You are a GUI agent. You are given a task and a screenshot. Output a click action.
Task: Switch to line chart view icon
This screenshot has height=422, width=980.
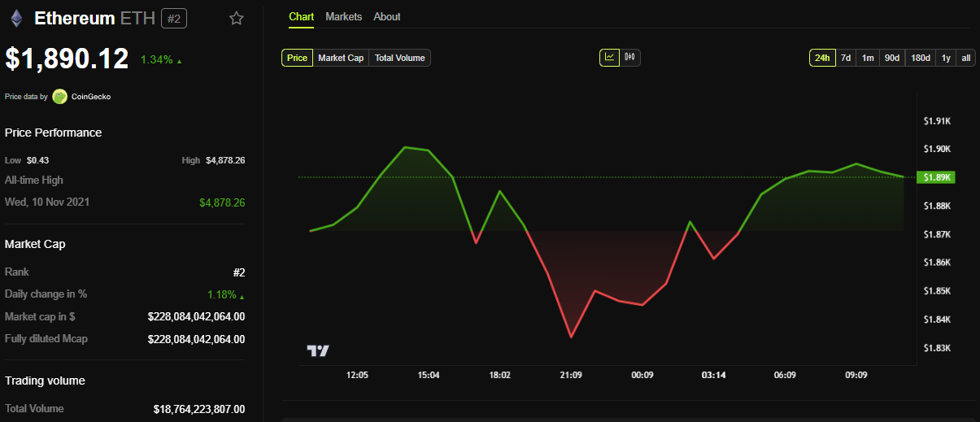point(609,58)
